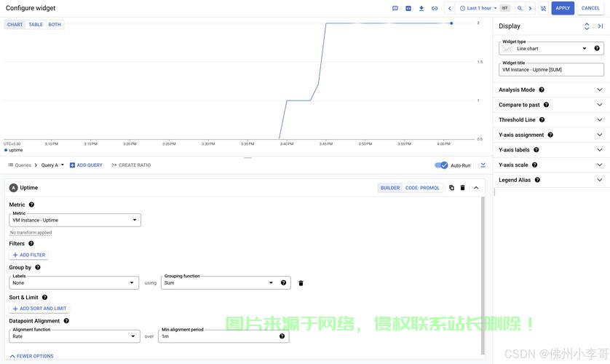Image resolution: width=610 pixels, height=364 pixels.
Task: Click the Widget title input field
Action: [551, 70]
